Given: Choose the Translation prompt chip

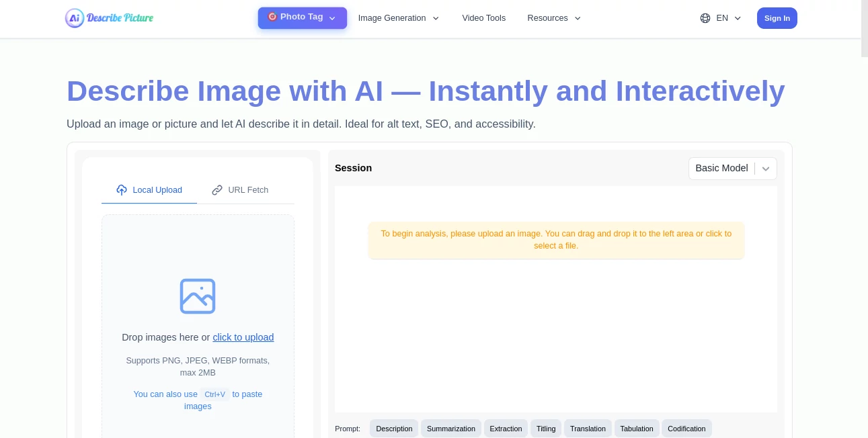Looking at the screenshot, I should [588, 429].
